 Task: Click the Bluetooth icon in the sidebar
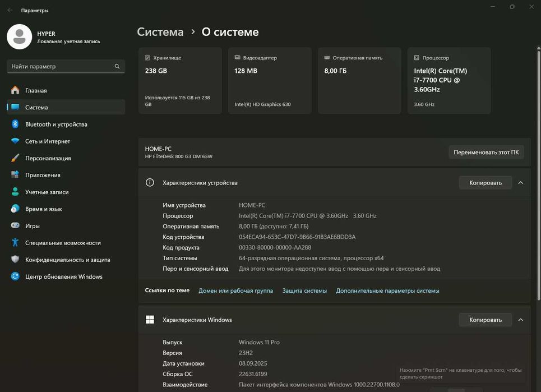(x=15, y=124)
